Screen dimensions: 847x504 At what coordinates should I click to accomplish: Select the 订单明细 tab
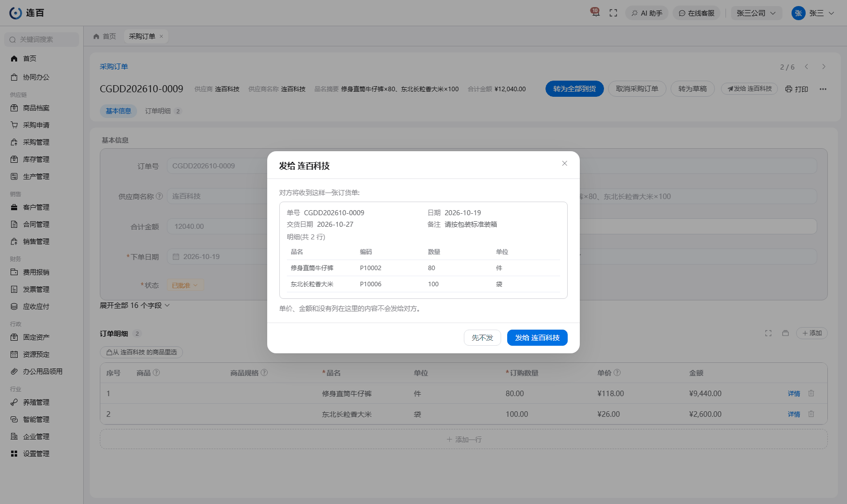pos(163,111)
